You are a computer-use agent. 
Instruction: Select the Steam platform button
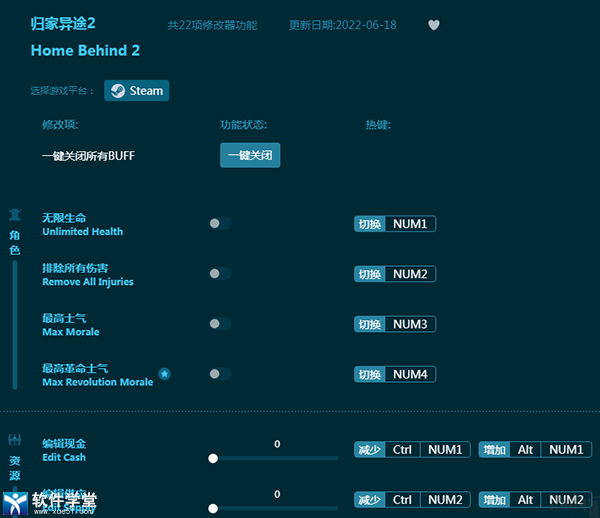point(137,91)
